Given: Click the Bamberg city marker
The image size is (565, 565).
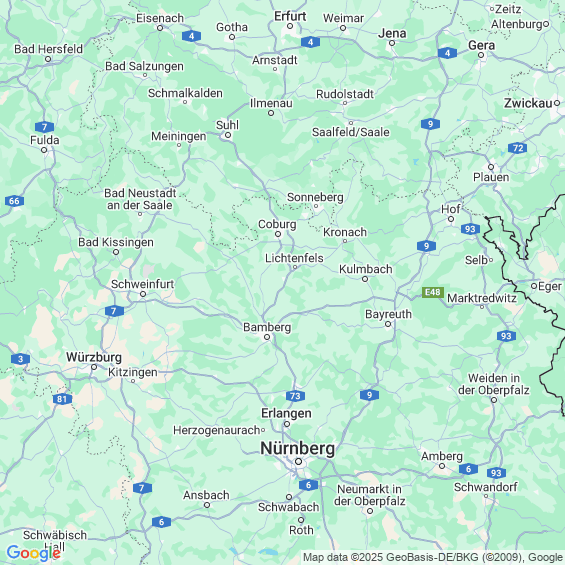Looking at the screenshot, I should [267, 337].
